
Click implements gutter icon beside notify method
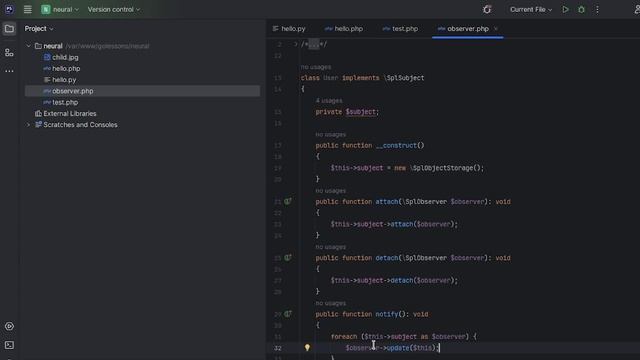288,314
